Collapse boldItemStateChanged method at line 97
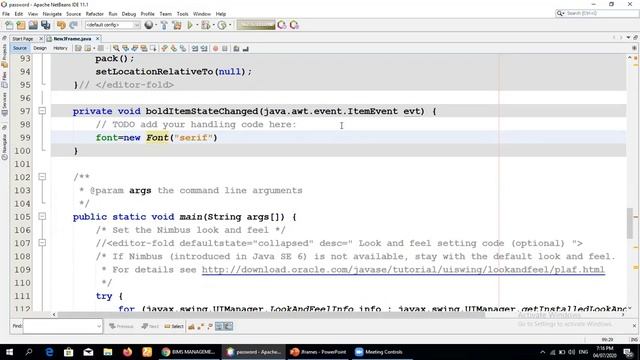 (x=42, y=111)
